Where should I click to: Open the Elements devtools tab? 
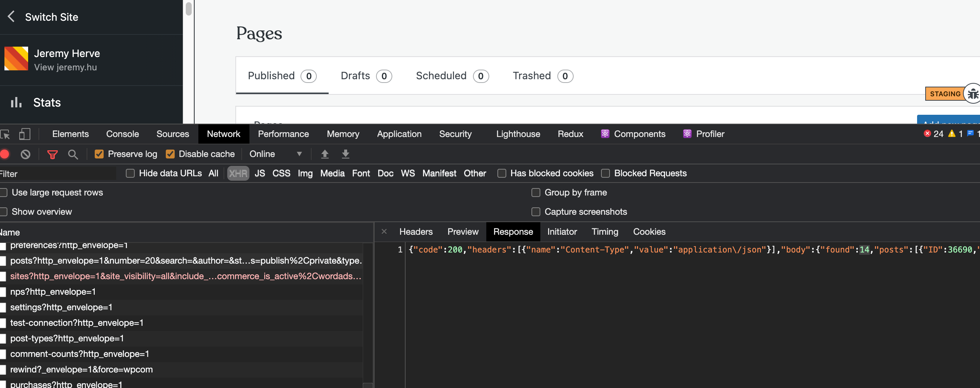[70, 134]
